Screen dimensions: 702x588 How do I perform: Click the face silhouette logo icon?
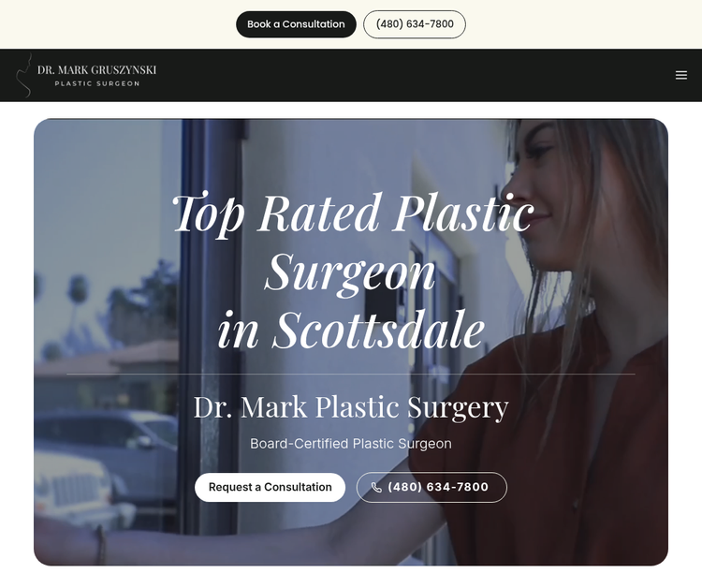click(23, 75)
